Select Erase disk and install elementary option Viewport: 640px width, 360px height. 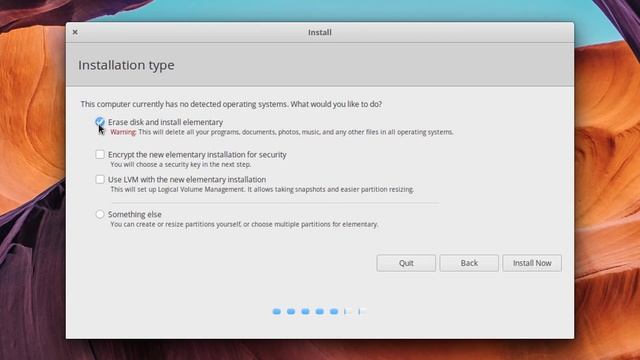click(100, 122)
